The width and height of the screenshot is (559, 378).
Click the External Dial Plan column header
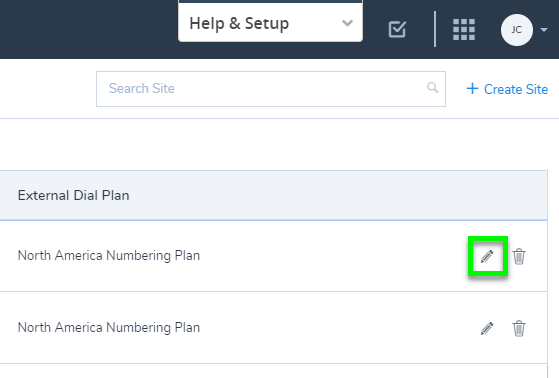tap(73, 195)
